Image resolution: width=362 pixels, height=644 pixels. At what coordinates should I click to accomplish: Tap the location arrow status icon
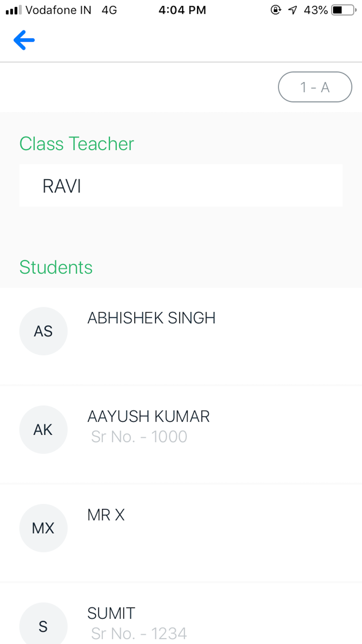[x=292, y=10]
